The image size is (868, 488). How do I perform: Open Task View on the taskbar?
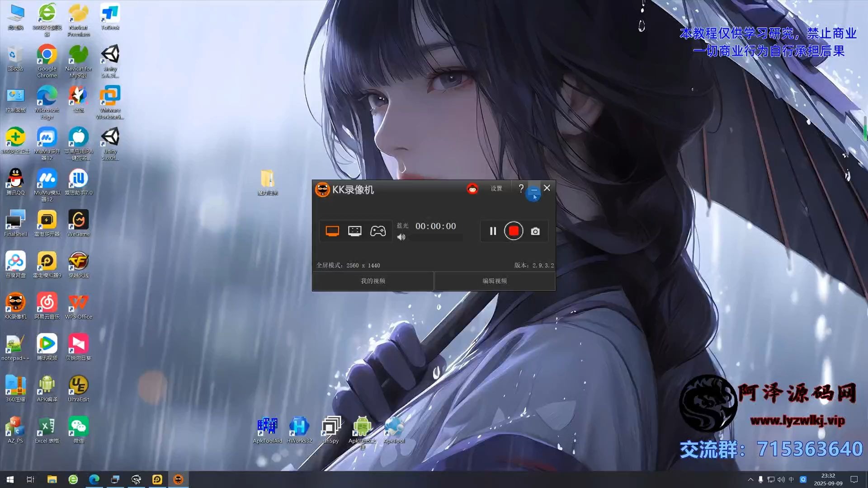click(30, 479)
